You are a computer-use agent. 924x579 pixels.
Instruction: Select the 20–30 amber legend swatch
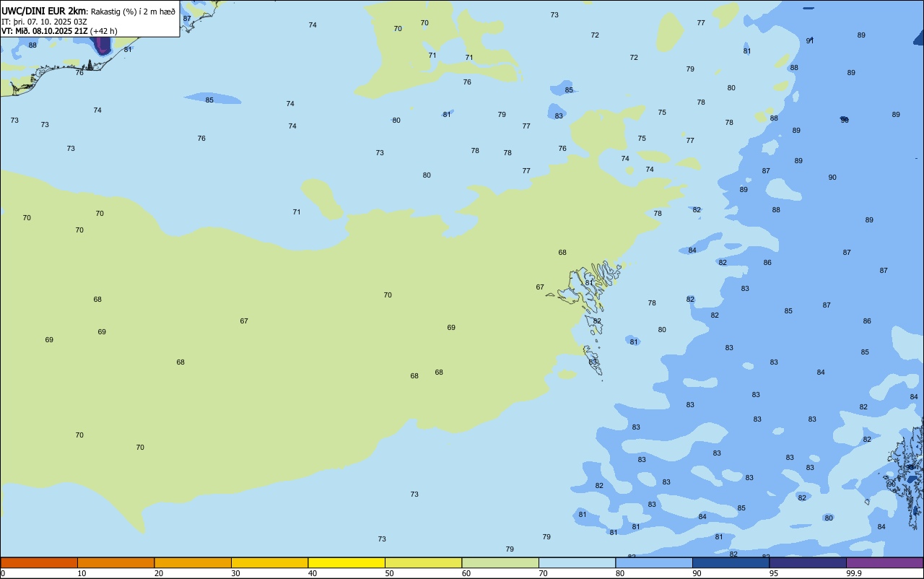[193, 562]
